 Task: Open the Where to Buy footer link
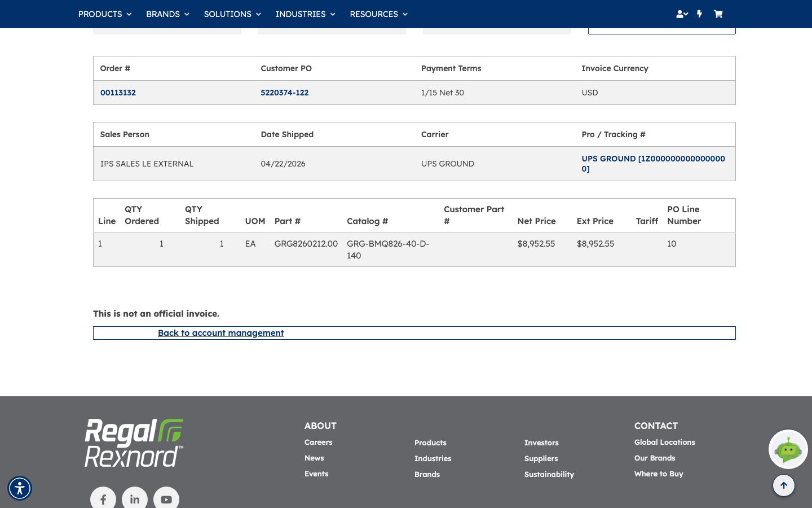pyautogui.click(x=659, y=474)
